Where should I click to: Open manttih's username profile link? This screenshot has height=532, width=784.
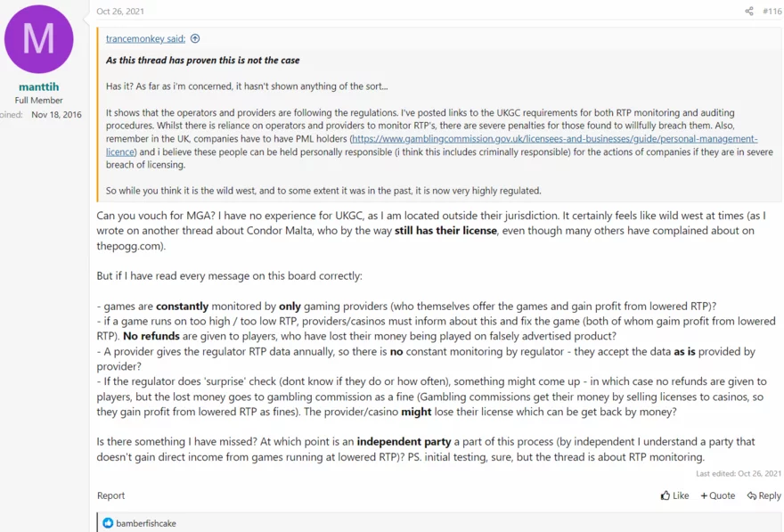38,87
